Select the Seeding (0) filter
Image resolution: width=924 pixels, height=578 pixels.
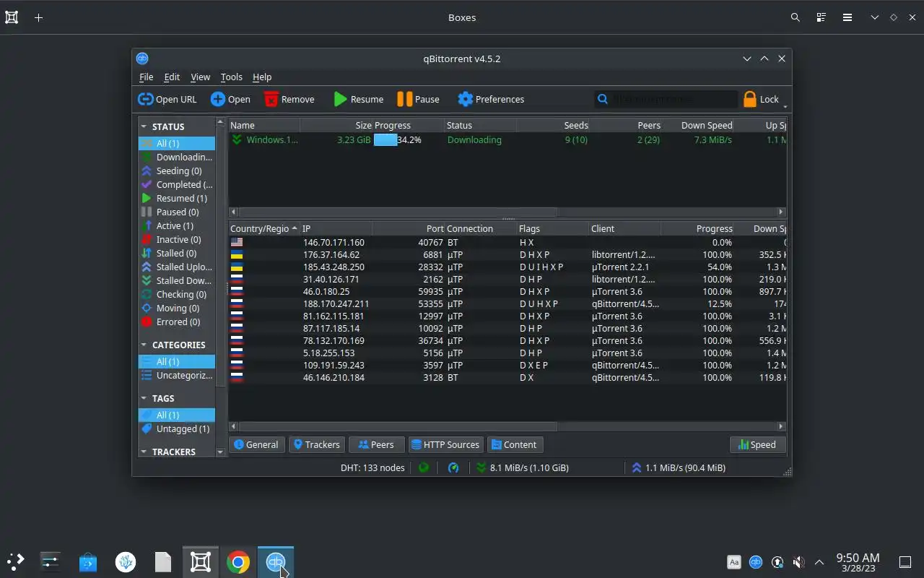177,171
